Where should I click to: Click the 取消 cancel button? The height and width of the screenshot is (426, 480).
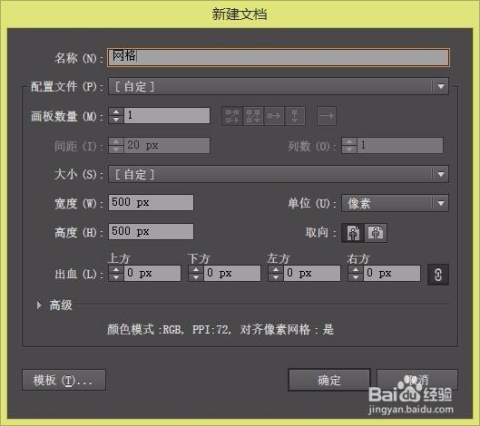pos(417,380)
